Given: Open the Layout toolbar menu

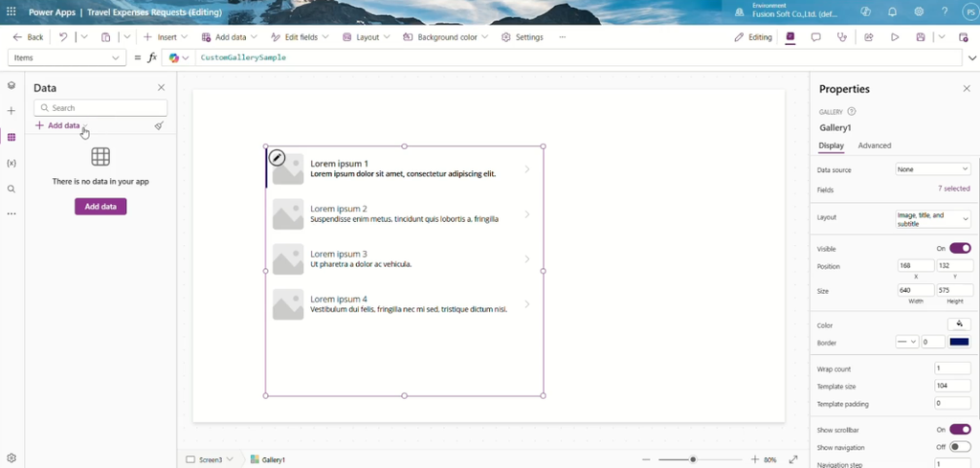Looking at the screenshot, I should click(367, 37).
